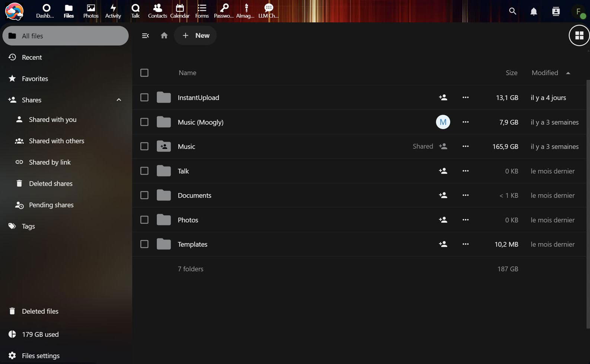The width and height of the screenshot is (590, 364).
Task: Open the InstantUpload folder name
Action: pos(198,98)
